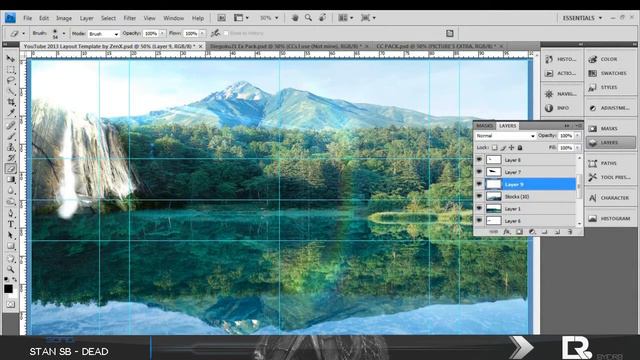Screen dimensions: 640x360
Task: Open the Essentials workspace switcher
Action: click(x=582, y=18)
